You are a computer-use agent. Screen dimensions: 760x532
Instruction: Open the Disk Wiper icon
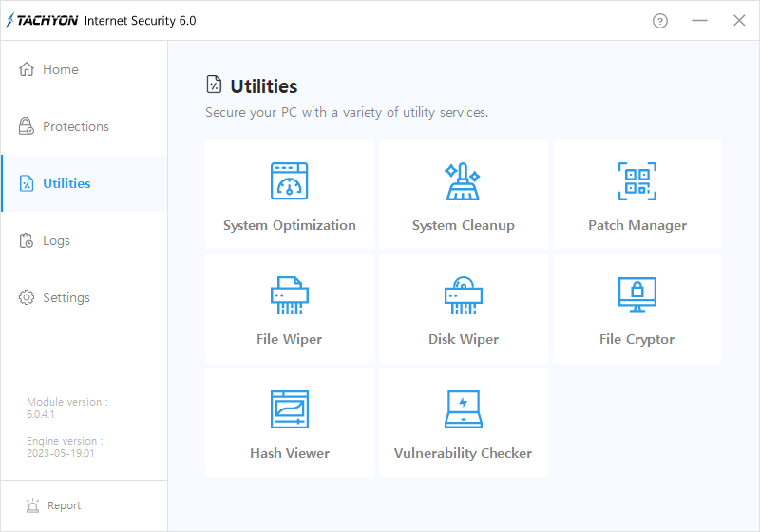(x=464, y=295)
